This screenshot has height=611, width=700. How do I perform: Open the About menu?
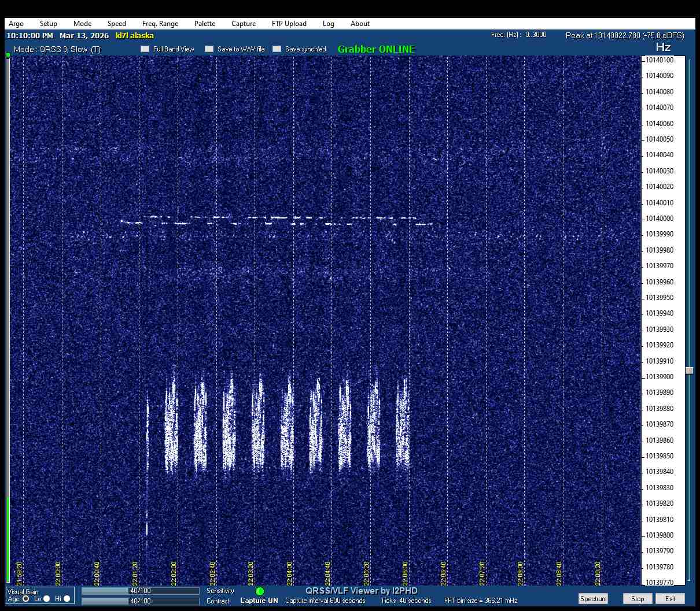tap(360, 24)
